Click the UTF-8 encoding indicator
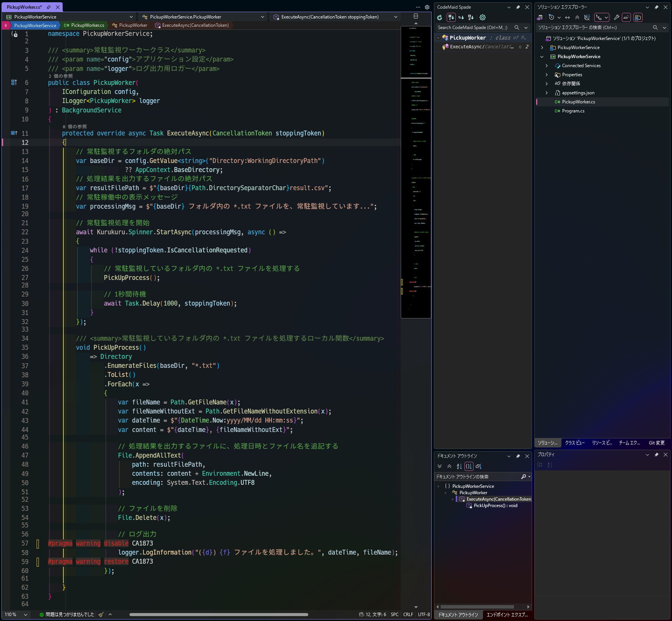The image size is (672, 621). coord(424,615)
